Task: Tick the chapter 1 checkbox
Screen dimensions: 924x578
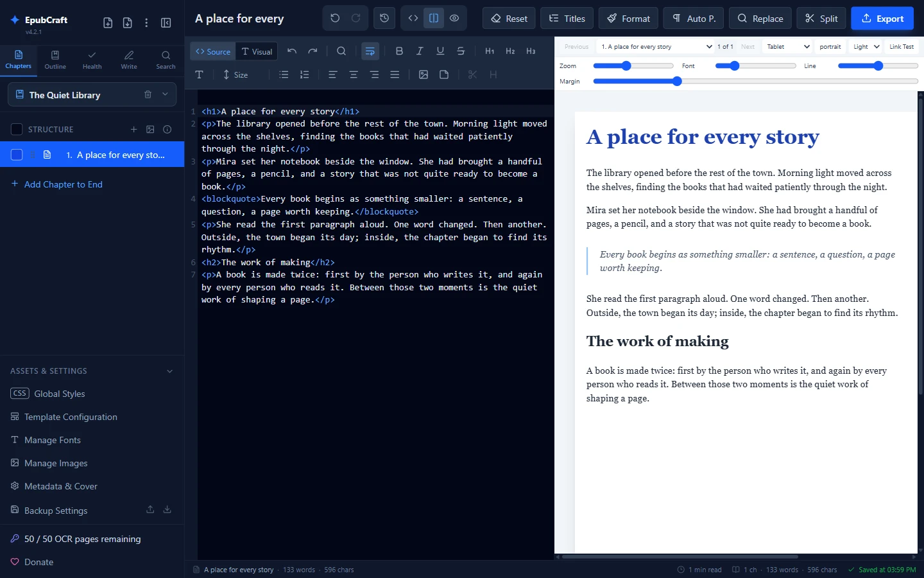Action: pos(17,155)
